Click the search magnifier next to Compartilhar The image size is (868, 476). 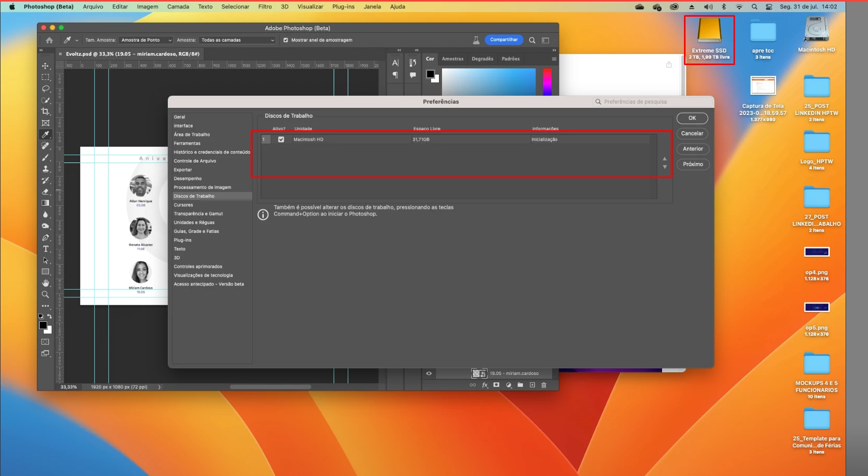click(532, 40)
